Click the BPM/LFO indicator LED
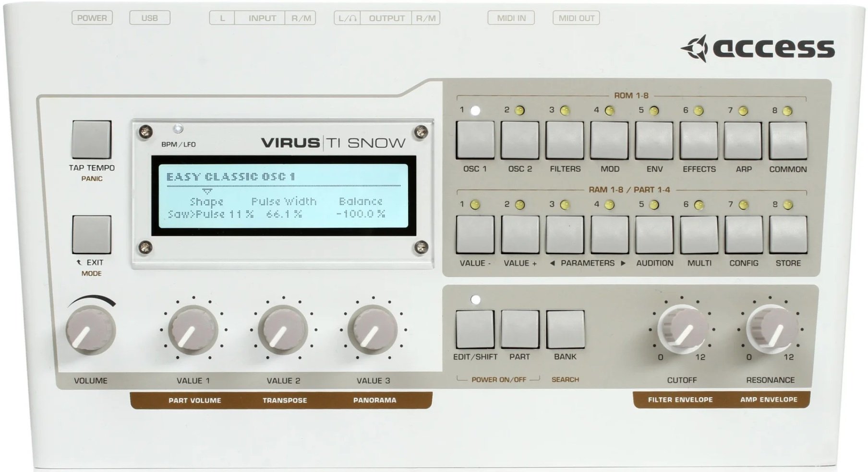868x472 pixels. tap(178, 129)
